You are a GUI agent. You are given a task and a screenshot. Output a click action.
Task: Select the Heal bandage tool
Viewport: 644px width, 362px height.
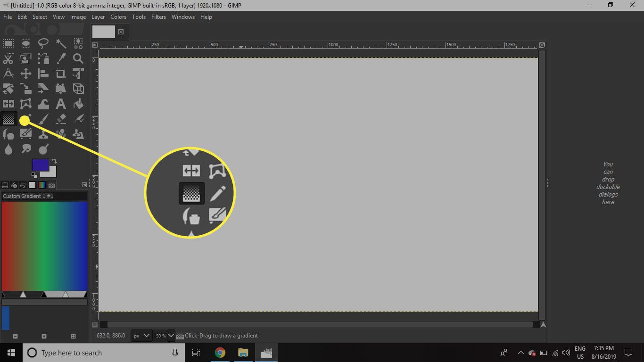point(61,134)
